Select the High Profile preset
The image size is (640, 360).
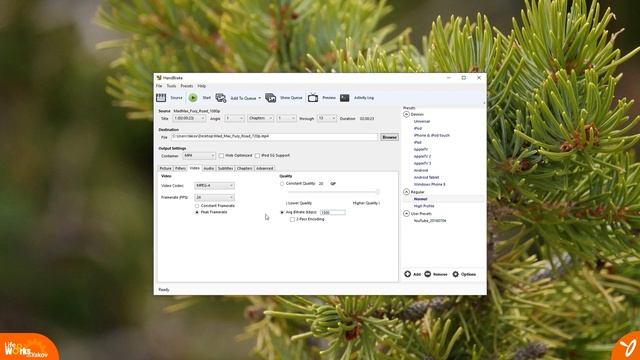point(424,206)
